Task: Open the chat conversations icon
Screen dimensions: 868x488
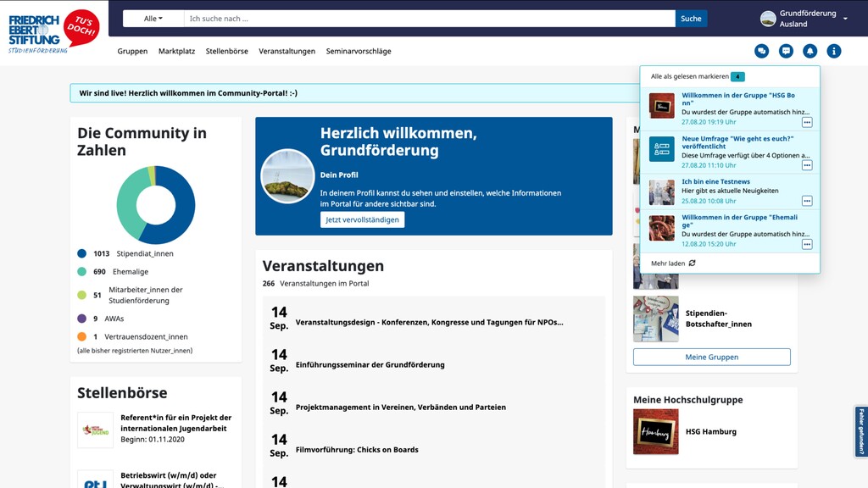Action: (x=761, y=51)
